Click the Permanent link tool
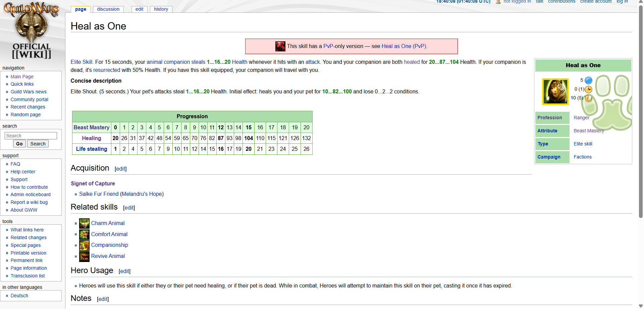This screenshot has height=309, width=644. click(x=26, y=260)
